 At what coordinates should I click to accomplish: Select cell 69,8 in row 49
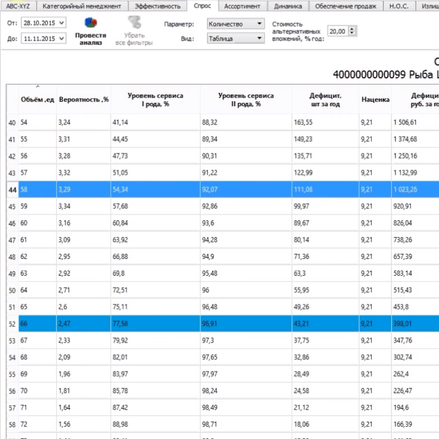click(155, 273)
